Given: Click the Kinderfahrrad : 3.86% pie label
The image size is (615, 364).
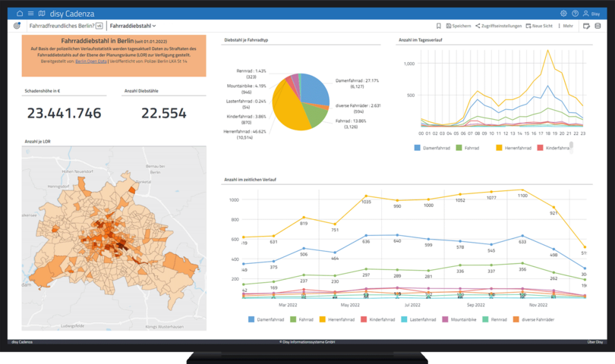Looking at the screenshot, I should tap(246, 119).
